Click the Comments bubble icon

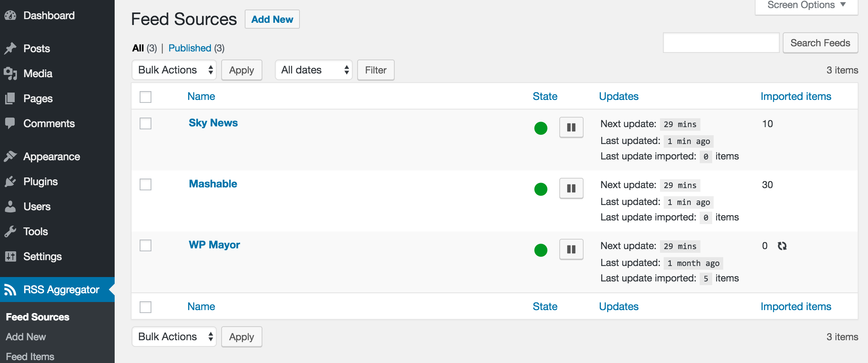click(11, 123)
